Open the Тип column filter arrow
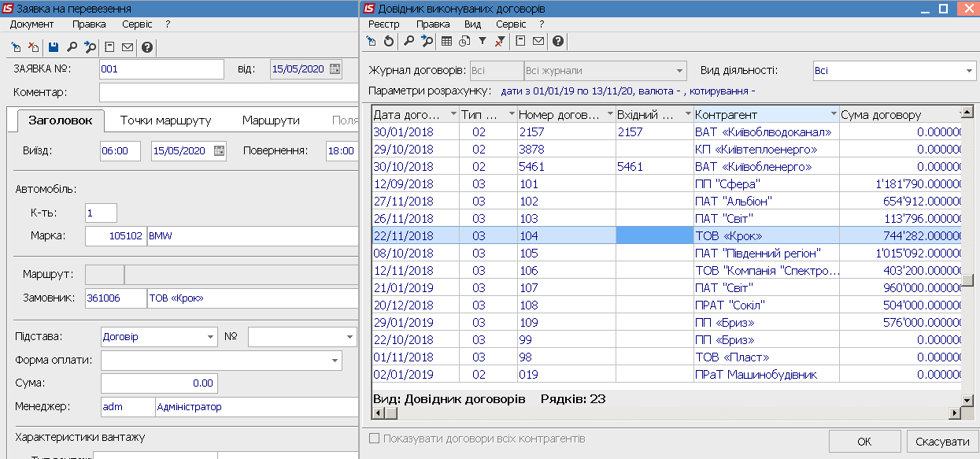980x459 pixels. tap(511, 115)
